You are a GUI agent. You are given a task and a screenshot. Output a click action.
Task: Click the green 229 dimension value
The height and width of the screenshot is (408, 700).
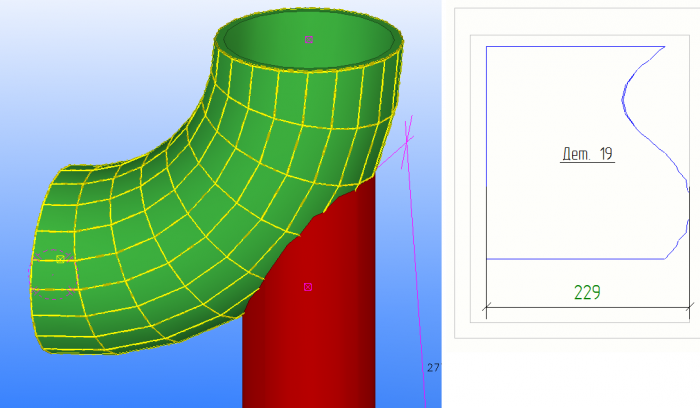tap(587, 293)
